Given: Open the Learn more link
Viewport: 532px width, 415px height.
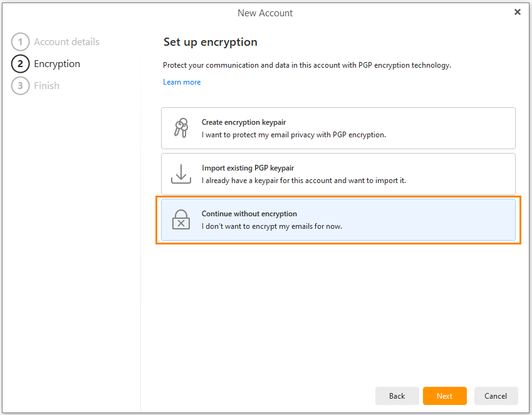Looking at the screenshot, I should click(x=182, y=82).
